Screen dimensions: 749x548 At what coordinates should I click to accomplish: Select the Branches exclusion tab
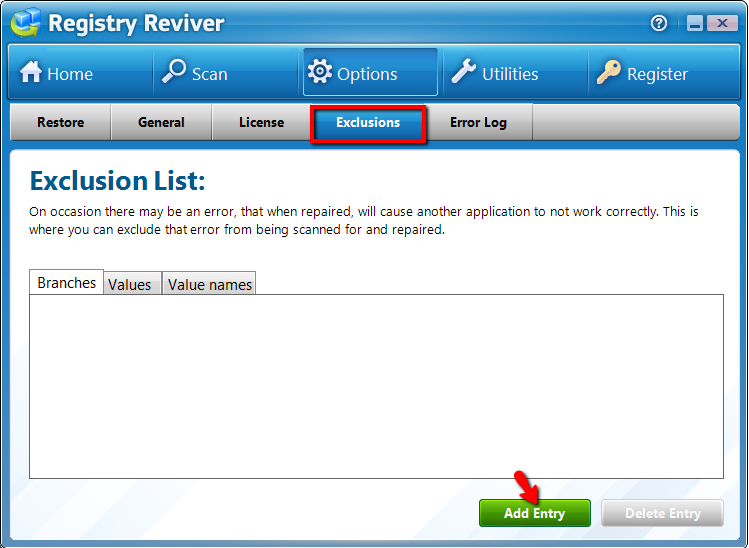(x=66, y=283)
